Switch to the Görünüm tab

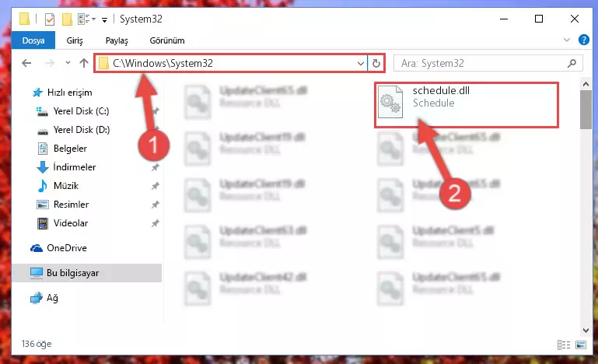coord(167,40)
